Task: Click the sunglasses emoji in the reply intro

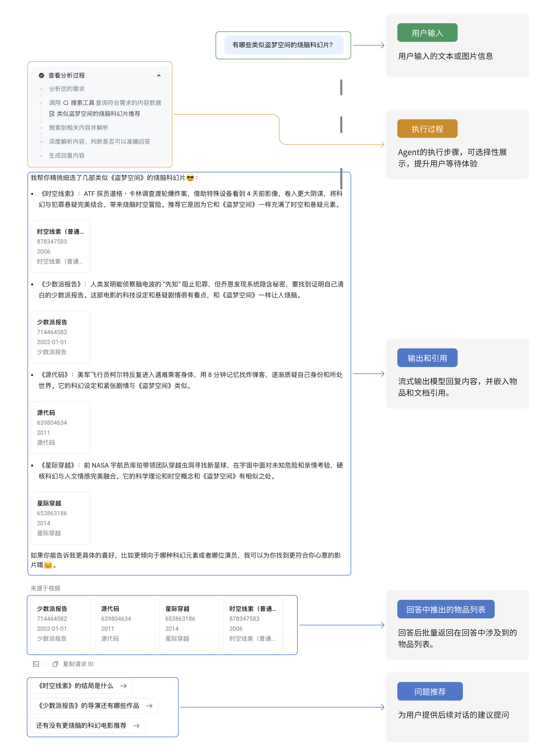Action: pyautogui.click(x=190, y=178)
